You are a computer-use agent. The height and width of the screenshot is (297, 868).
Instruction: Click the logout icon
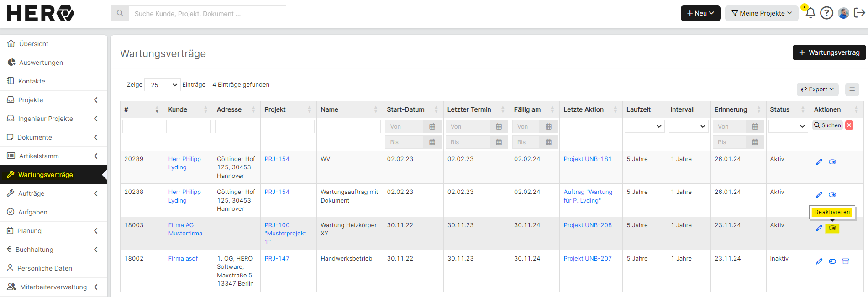859,13
